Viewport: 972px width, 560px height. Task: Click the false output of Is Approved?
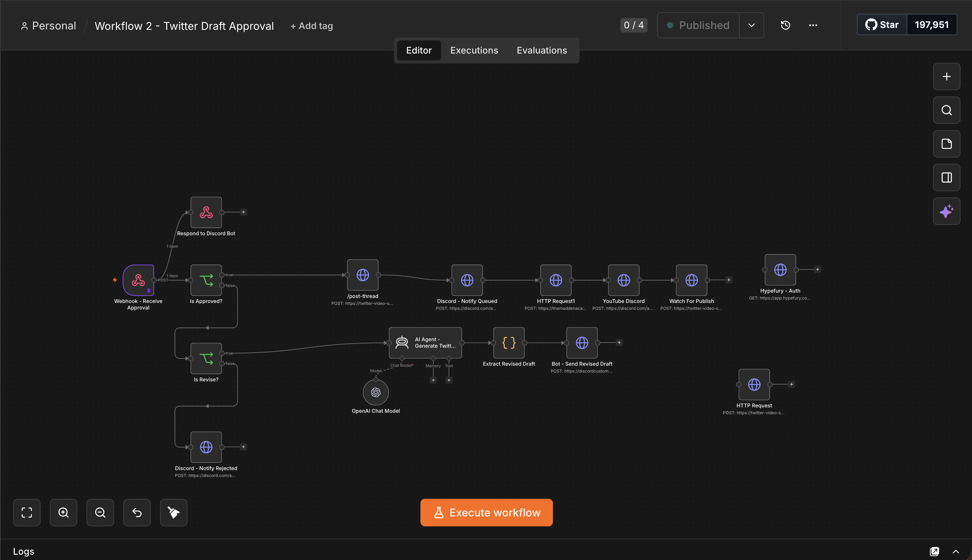point(222,285)
